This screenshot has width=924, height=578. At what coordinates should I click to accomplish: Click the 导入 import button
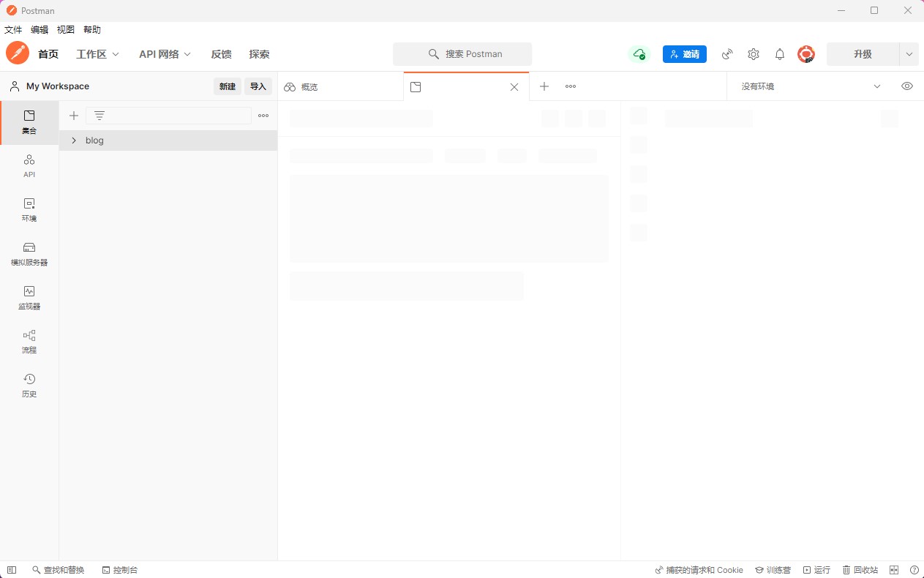click(x=258, y=86)
